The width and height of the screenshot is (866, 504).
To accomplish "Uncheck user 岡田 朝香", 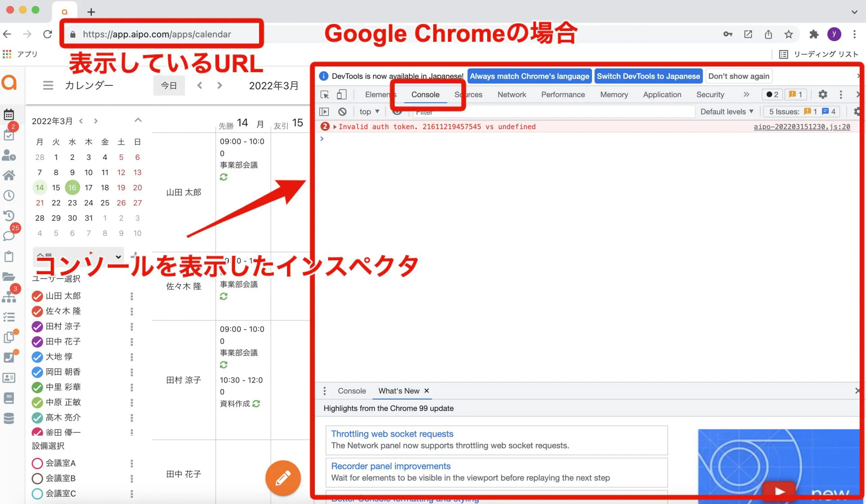I will [37, 372].
